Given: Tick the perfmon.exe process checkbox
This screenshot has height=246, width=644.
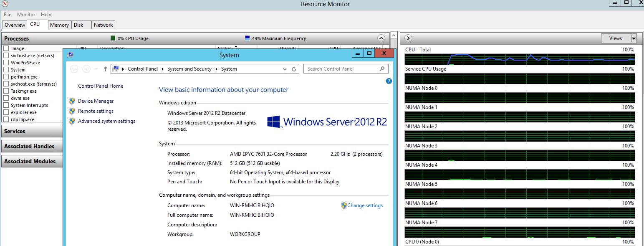Looking at the screenshot, I should [6, 77].
